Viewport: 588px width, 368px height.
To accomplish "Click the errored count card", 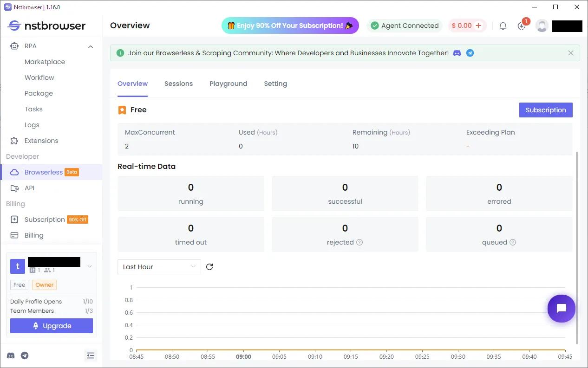I will pyautogui.click(x=499, y=194).
